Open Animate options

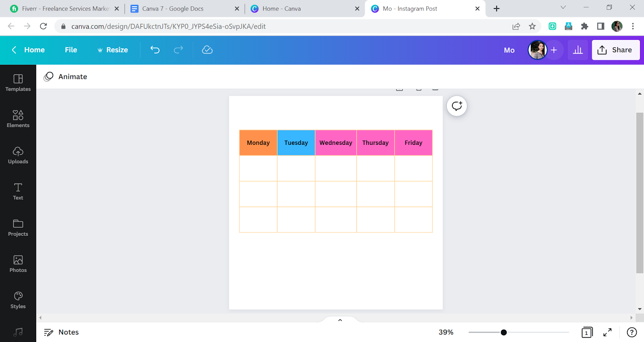pyautogui.click(x=65, y=76)
